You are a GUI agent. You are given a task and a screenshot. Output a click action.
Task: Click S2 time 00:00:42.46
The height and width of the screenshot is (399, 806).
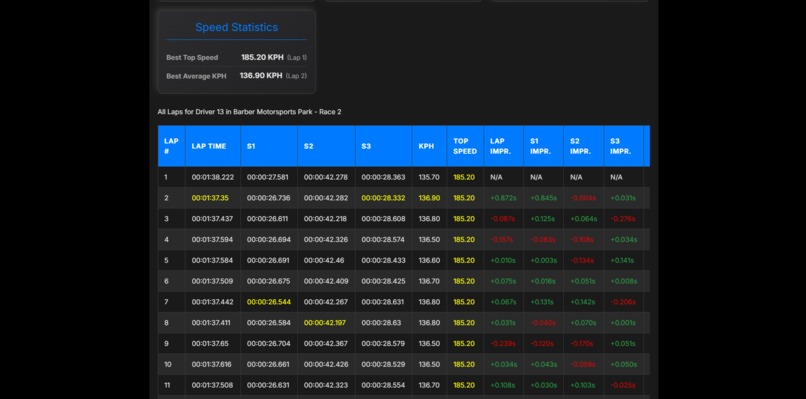(x=324, y=260)
